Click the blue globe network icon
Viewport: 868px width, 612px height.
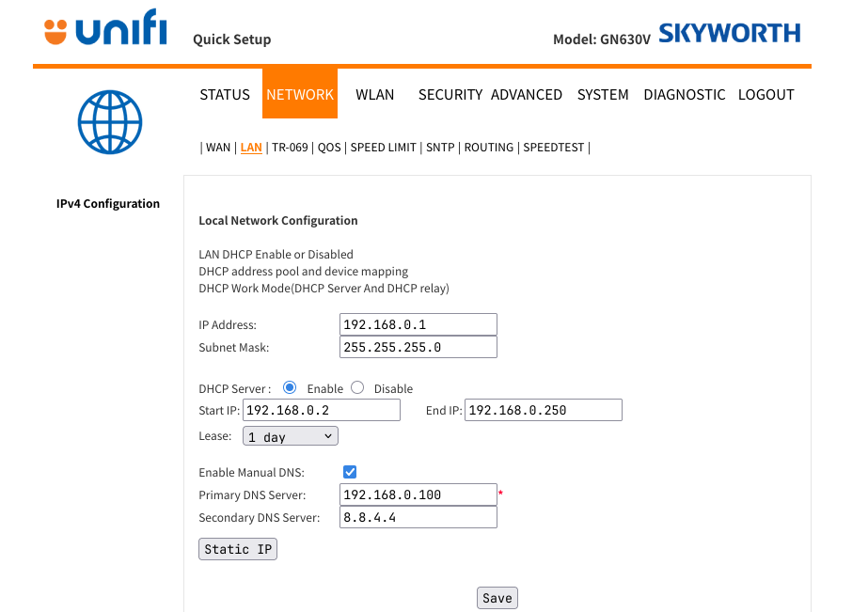click(x=110, y=122)
